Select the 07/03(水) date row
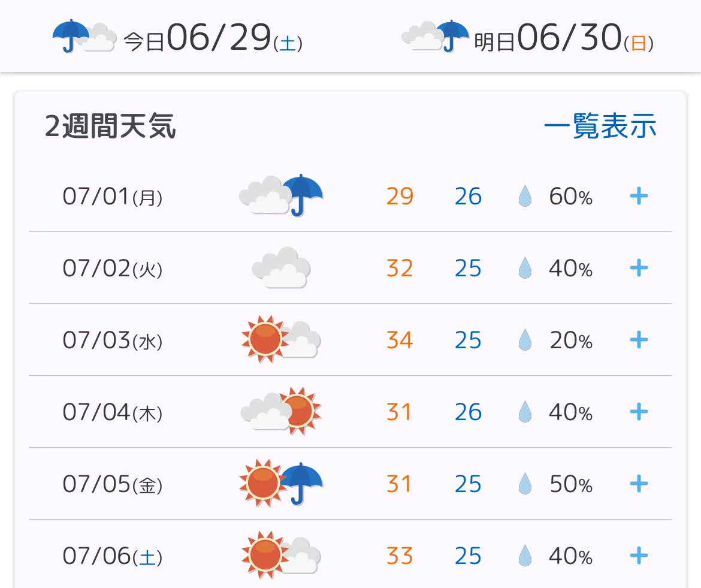Viewport: 701px width, 588px height. (350, 340)
